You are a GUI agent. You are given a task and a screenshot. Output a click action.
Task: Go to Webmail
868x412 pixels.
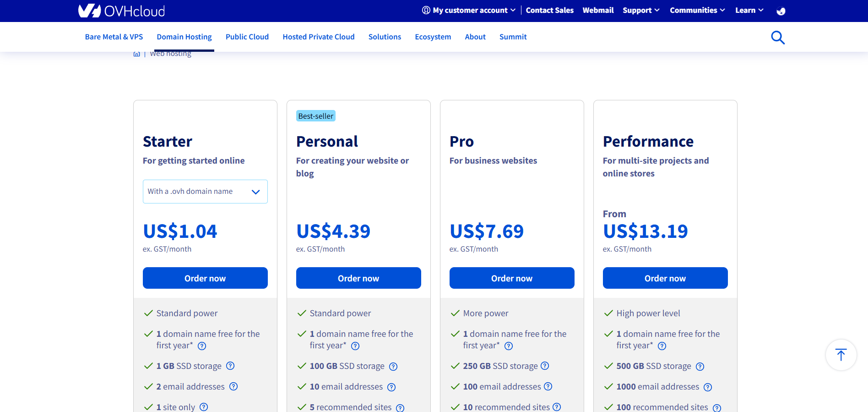pyautogui.click(x=598, y=10)
